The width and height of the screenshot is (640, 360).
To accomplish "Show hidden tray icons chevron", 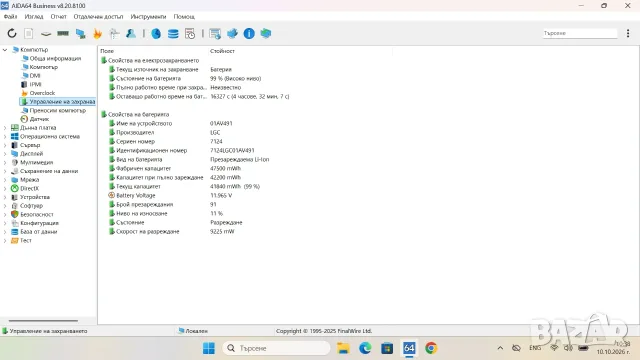I will (500, 348).
